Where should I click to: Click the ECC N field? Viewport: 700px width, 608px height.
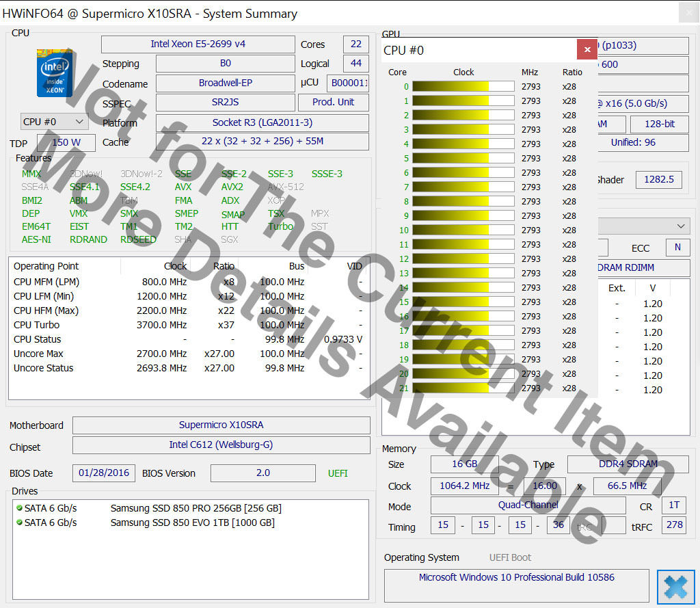[x=677, y=248]
